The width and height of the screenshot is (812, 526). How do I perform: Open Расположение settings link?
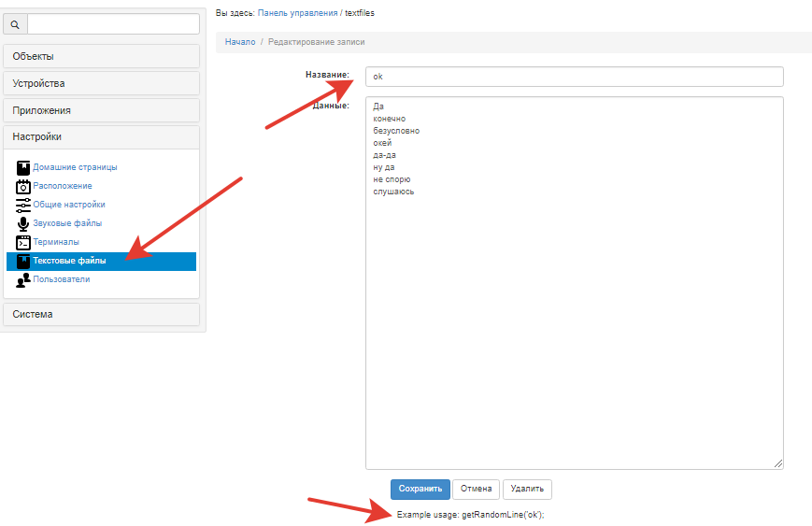tap(63, 186)
